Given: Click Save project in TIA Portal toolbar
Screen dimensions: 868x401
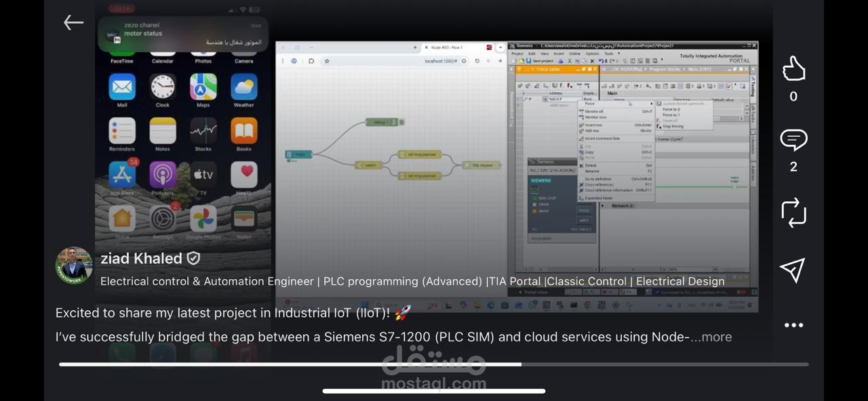Looking at the screenshot, I should tap(540, 61).
